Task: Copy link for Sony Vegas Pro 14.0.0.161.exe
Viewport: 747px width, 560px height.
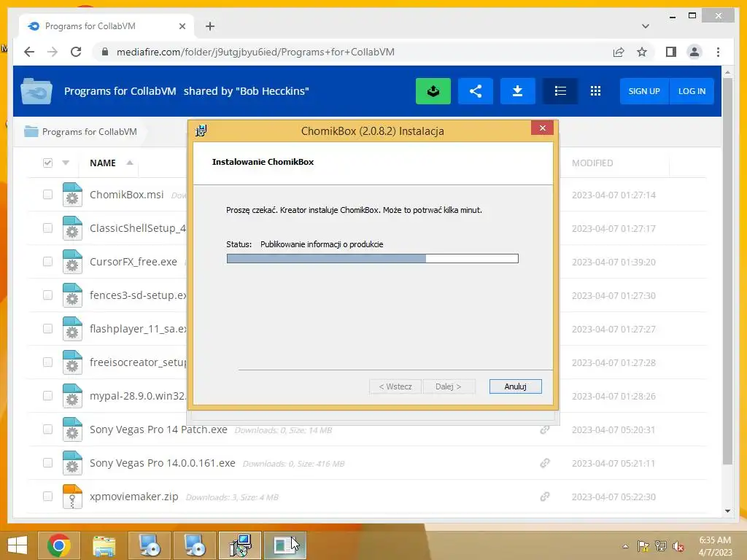Action: (x=545, y=463)
